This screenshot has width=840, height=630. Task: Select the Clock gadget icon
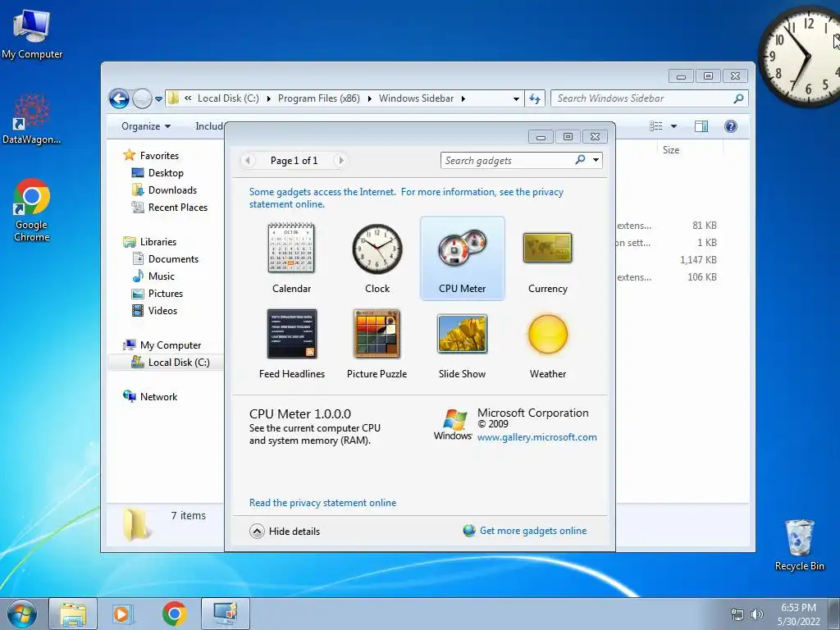click(377, 249)
